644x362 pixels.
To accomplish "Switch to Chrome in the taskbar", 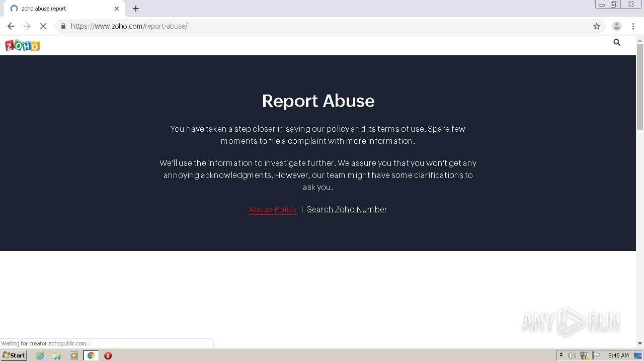I will click(91, 355).
